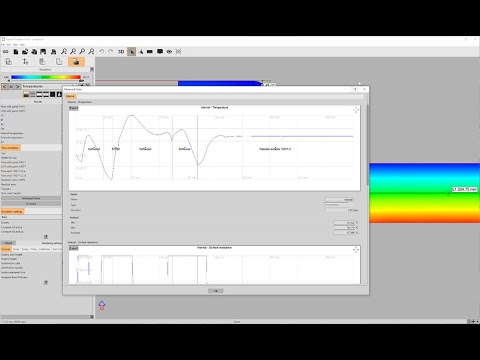This screenshot has width=480, height=360.
Task: Click OK to close Advanced flows dialog
Action: pyautogui.click(x=216, y=291)
